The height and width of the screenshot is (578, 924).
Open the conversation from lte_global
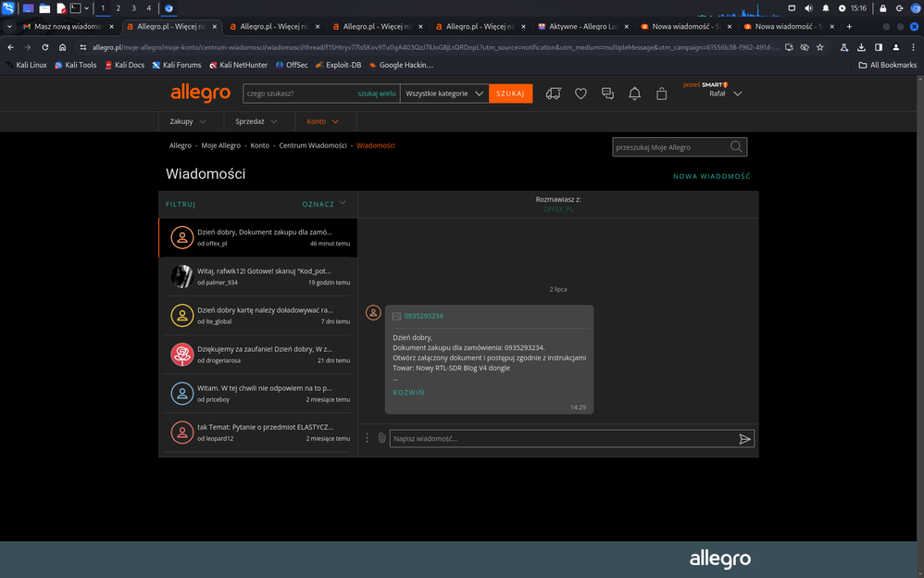point(258,316)
